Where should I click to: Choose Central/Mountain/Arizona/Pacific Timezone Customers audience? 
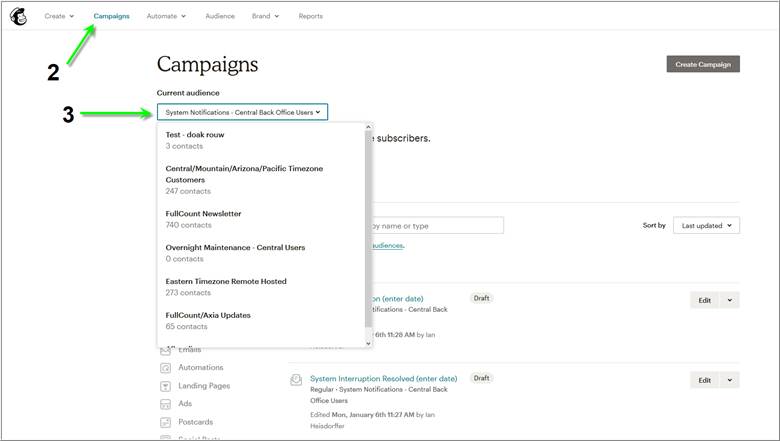click(261, 179)
